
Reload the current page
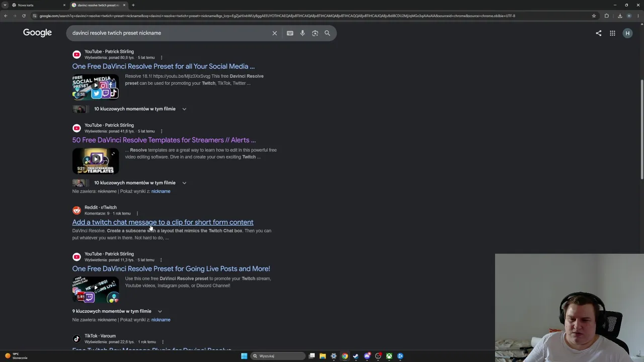click(x=24, y=16)
